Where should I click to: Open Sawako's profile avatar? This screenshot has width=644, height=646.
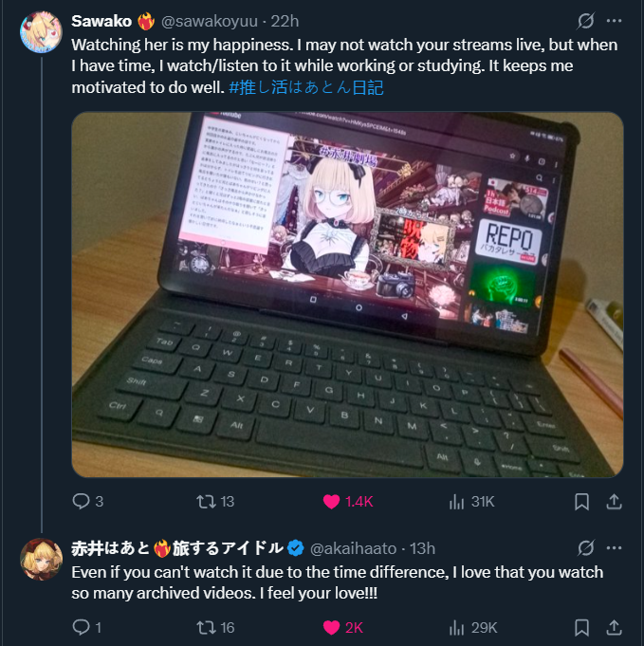click(x=41, y=32)
